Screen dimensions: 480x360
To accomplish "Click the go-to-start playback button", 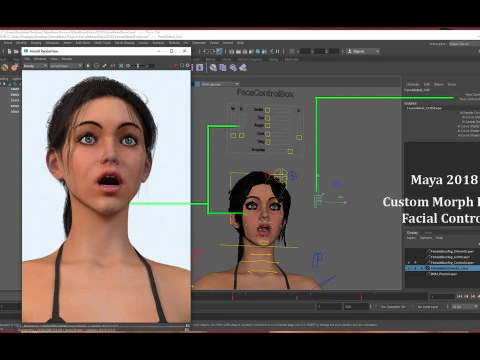I will (x=459, y=296).
